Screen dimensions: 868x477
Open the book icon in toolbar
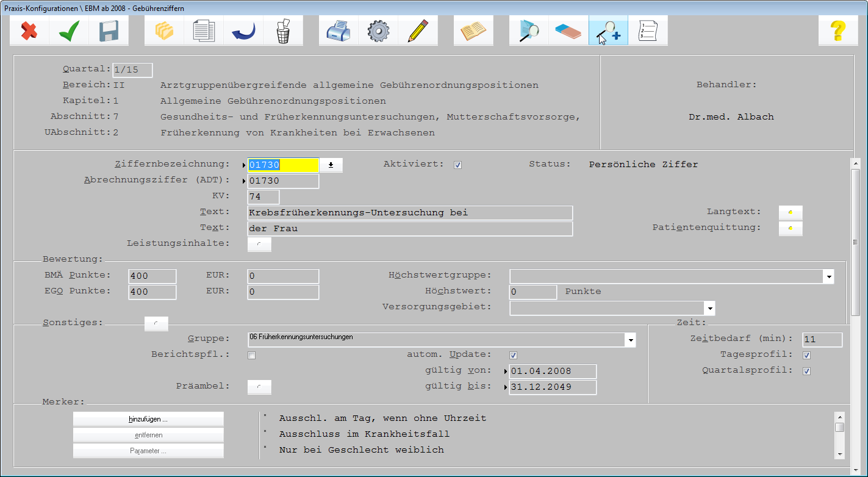click(x=473, y=30)
